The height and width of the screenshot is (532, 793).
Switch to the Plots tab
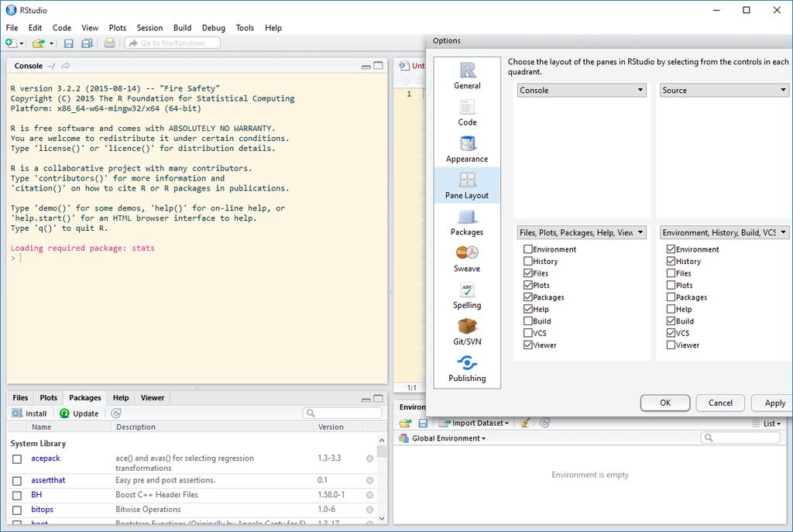tap(49, 398)
